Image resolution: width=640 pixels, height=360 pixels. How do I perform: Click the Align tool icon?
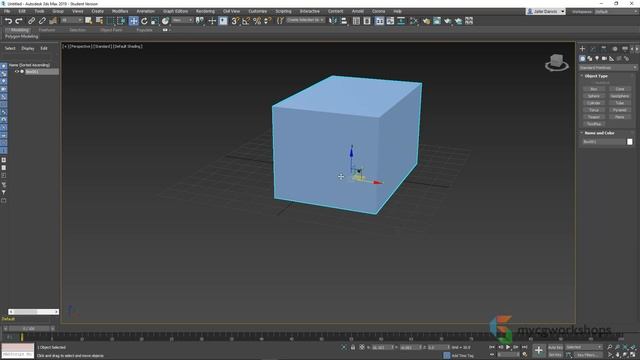click(344, 21)
